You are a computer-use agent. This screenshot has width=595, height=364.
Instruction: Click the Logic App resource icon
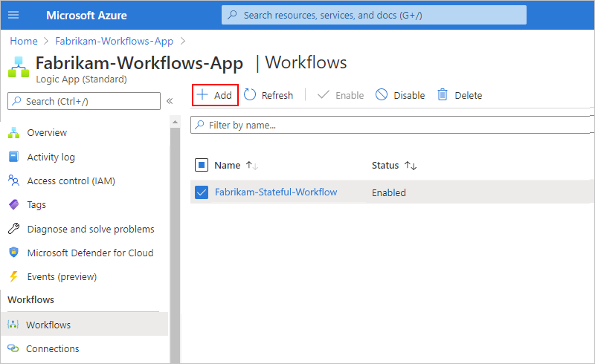tap(19, 67)
